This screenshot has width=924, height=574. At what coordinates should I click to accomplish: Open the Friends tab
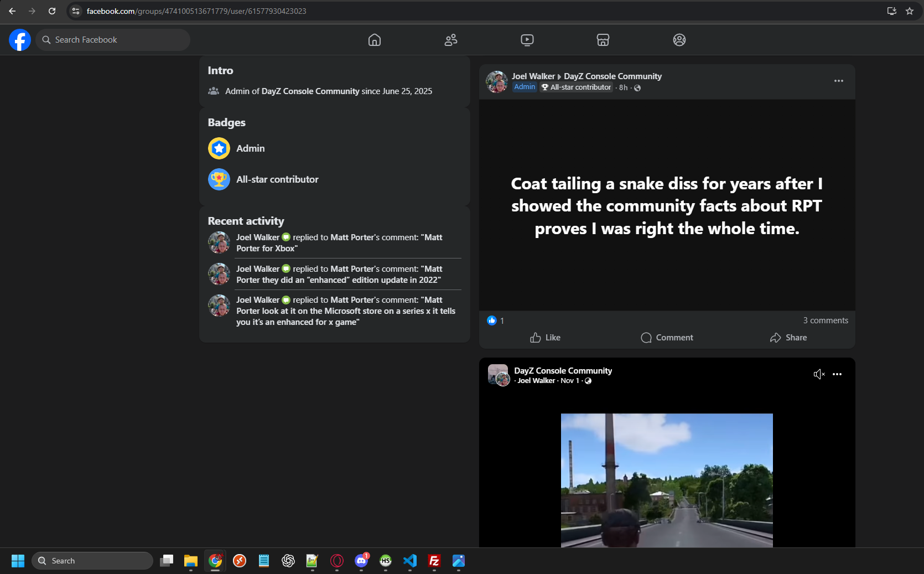point(451,40)
